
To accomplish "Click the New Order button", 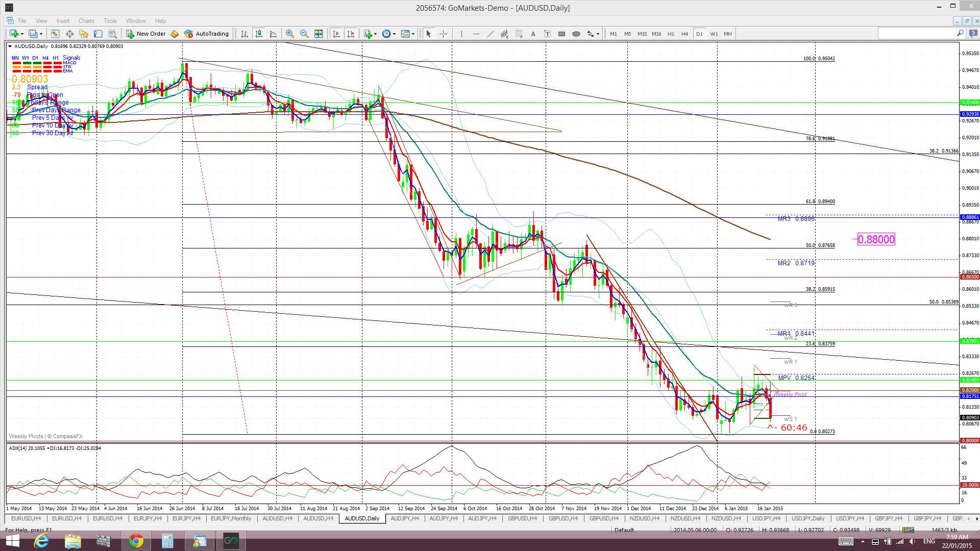I will tap(146, 34).
